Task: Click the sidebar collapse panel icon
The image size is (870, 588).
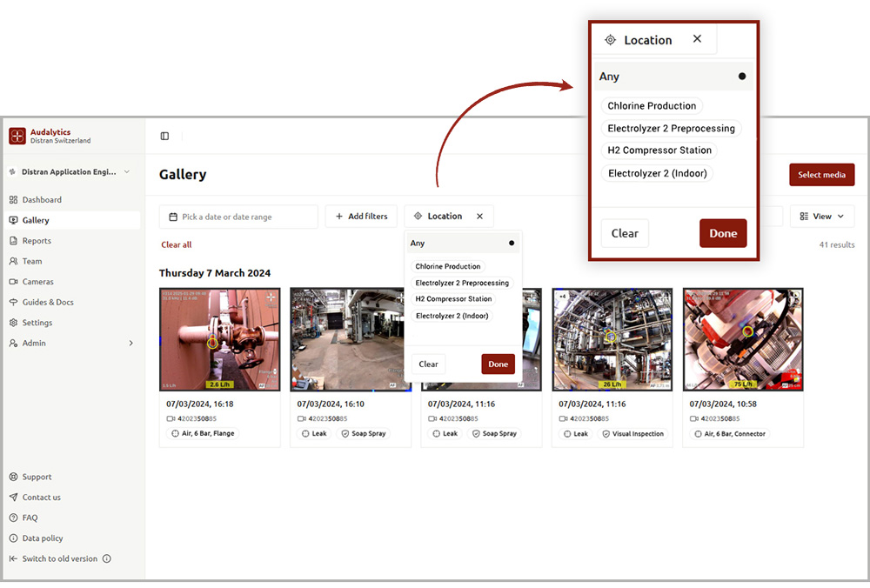Action: click(x=164, y=136)
